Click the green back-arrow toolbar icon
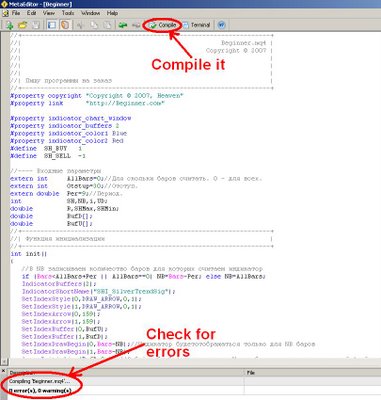The width and height of the screenshot is (381, 400). [x=123, y=25]
